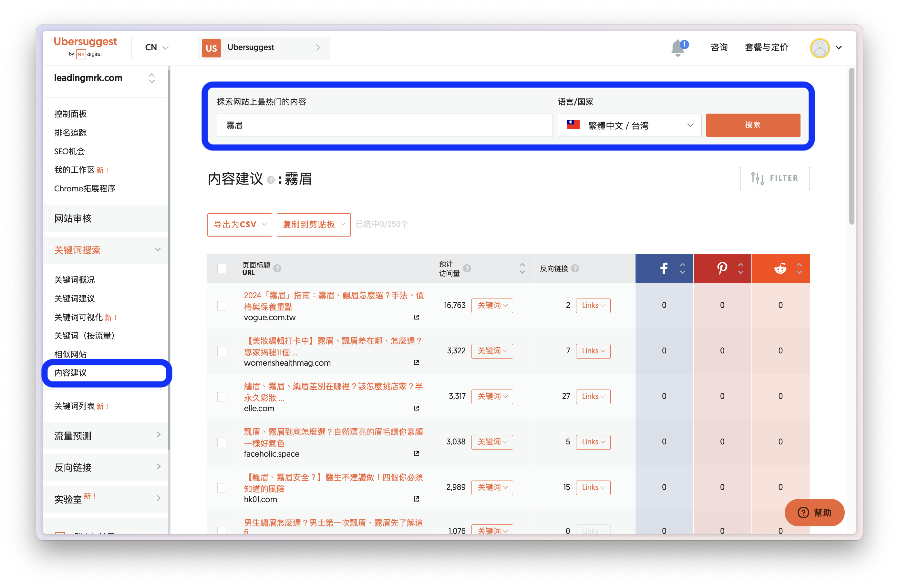
Task: Open hk01.com external link icon
Action: tap(416, 499)
